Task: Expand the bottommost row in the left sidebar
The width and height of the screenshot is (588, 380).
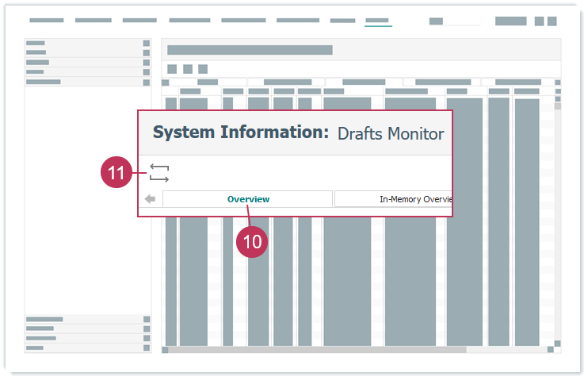Action: pyautogui.click(x=146, y=347)
